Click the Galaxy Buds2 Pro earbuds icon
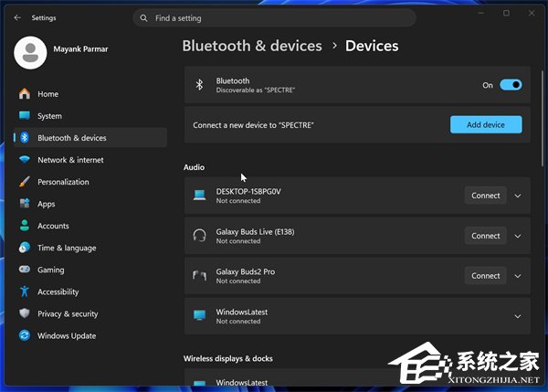Image resolution: width=548 pixels, height=392 pixels. pyautogui.click(x=199, y=276)
